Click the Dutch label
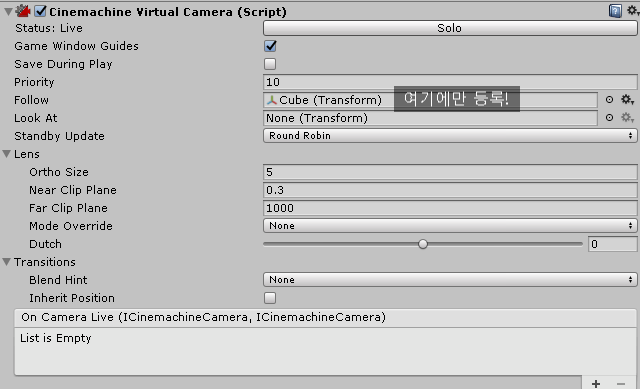The height and width of the screenshot is (389, 640). [45, 244]
